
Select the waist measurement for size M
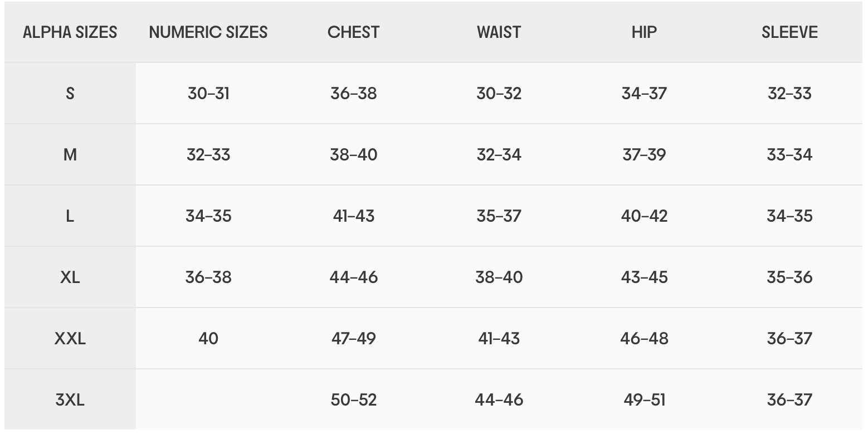[x=499, y=155]
